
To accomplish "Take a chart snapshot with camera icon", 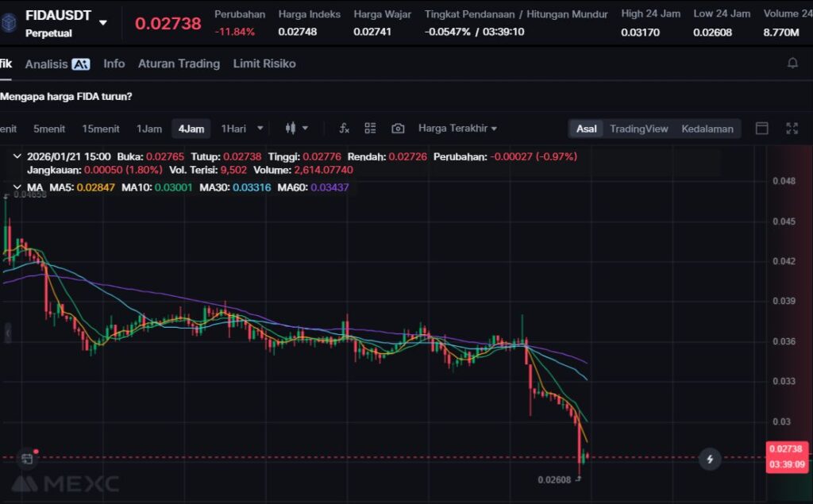I will [x=398, y=129].
